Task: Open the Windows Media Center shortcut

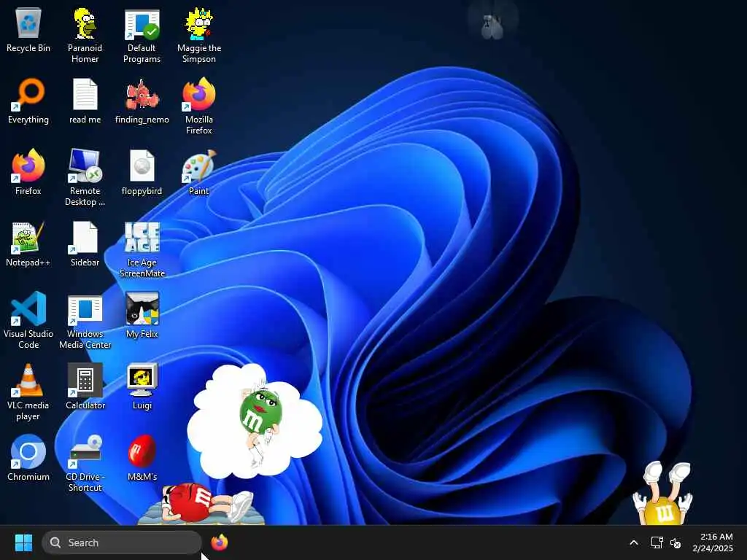Action: click(x=85, y=321)
